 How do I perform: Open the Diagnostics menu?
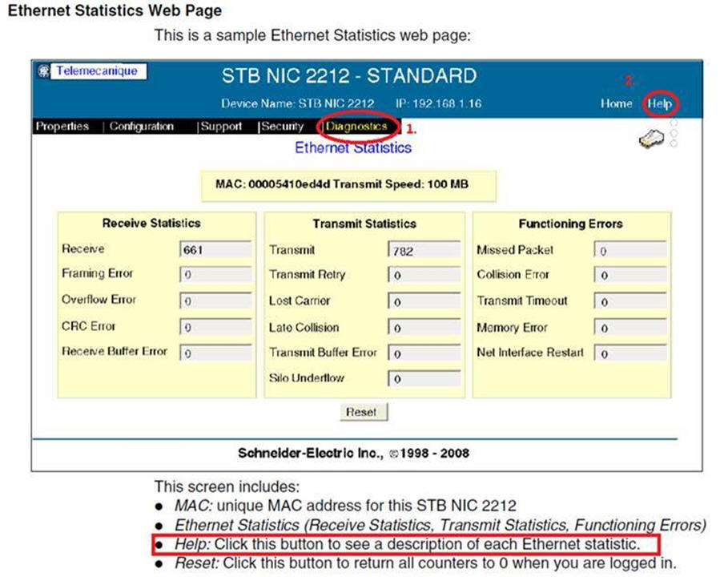click(x=356, y=127)
